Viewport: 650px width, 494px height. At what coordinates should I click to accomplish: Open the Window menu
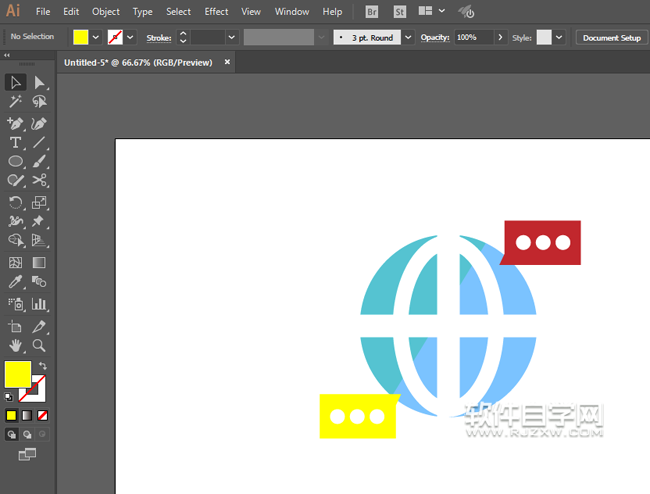pos(291,12)
